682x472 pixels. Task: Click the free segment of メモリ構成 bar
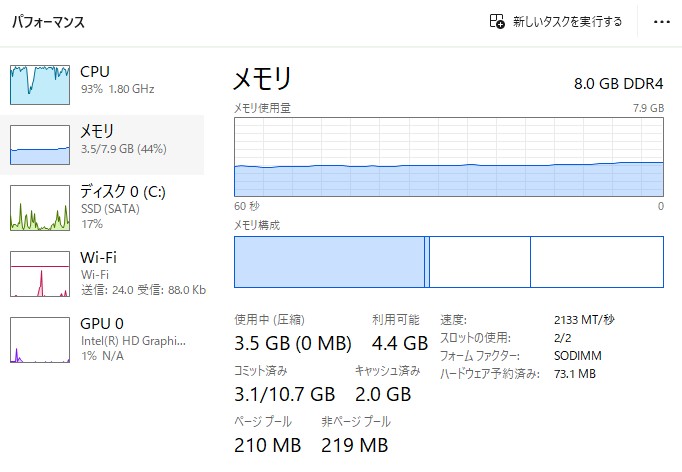click(597, 262)
